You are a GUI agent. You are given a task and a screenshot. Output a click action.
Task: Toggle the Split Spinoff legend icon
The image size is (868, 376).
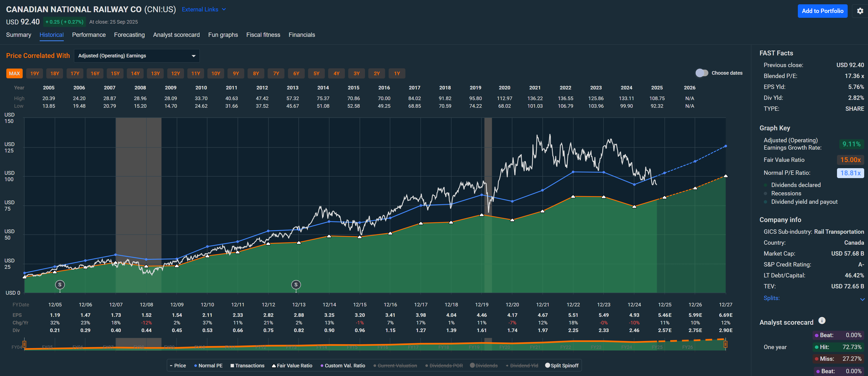click(x=547, y=365)
